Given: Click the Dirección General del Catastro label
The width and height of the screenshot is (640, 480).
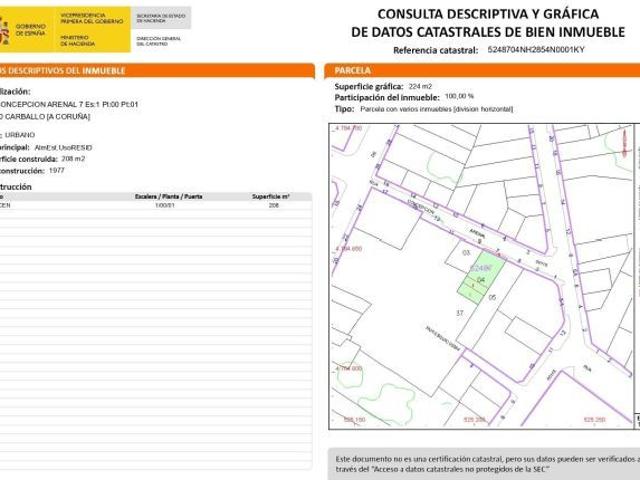Looking at the screenshot, I should pyautogui.click(x=160, y=41).
